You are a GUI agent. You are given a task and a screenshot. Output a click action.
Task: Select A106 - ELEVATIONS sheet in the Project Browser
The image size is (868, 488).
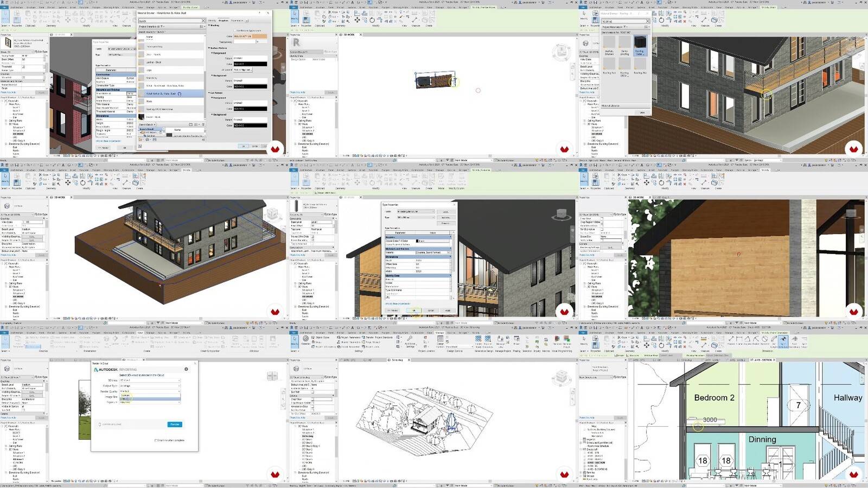click(x=597, y=469)
